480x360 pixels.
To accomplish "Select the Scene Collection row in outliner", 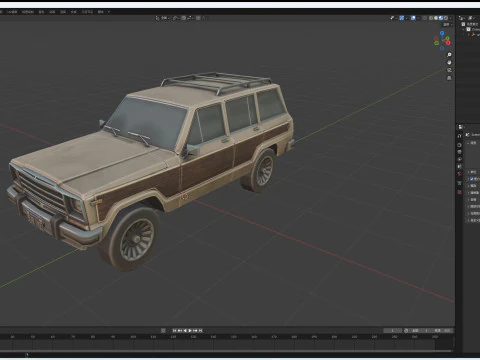I will coord(471,24).
